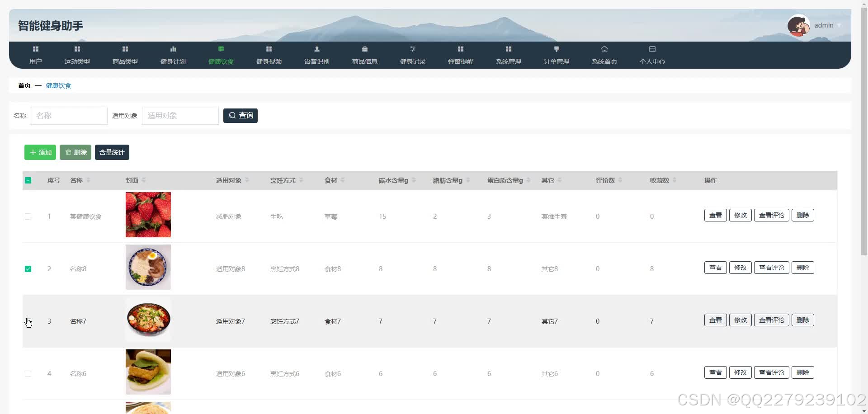Focus the 名称 search input field
The width and height of the screenshot is (868, 414).
pyautogui.click(x=69, y=116)
